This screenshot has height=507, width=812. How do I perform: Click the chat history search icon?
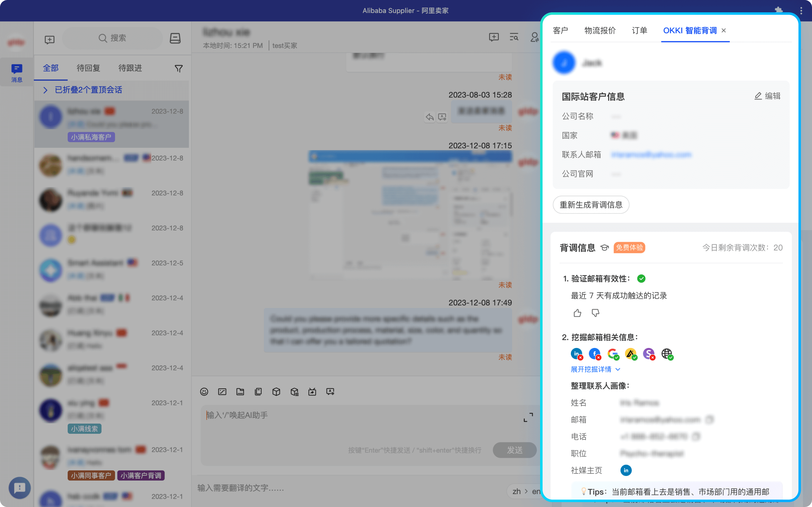[514, 37]
